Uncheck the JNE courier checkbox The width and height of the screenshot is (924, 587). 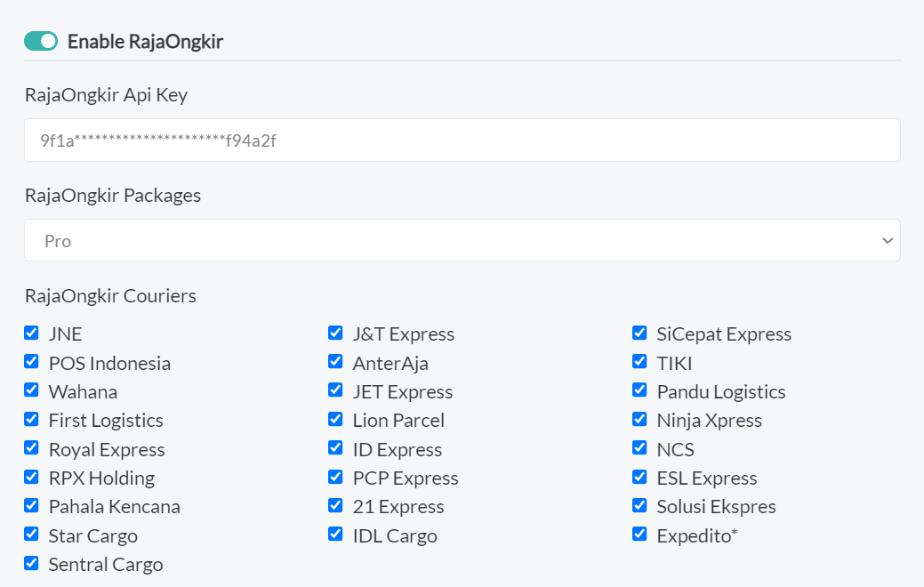tap(32, 334)
